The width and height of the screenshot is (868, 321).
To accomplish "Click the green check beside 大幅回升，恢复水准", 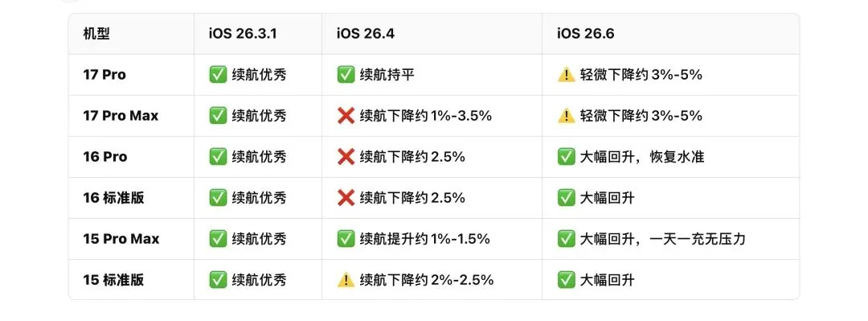I will (567, 157).
